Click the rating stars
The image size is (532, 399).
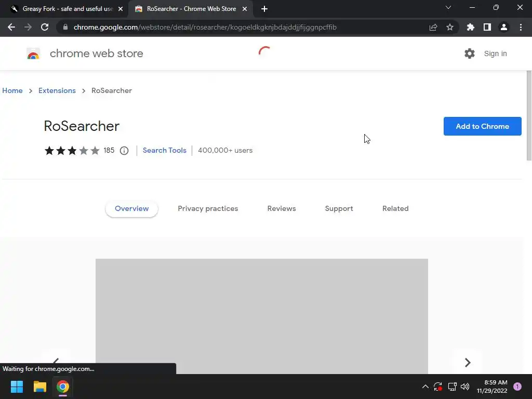pos(72,150)
